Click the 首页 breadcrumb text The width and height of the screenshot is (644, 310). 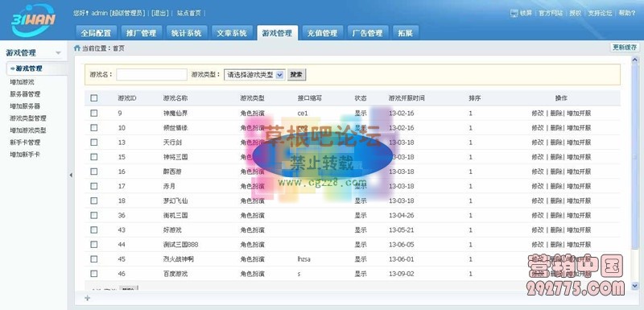(118, 48)
